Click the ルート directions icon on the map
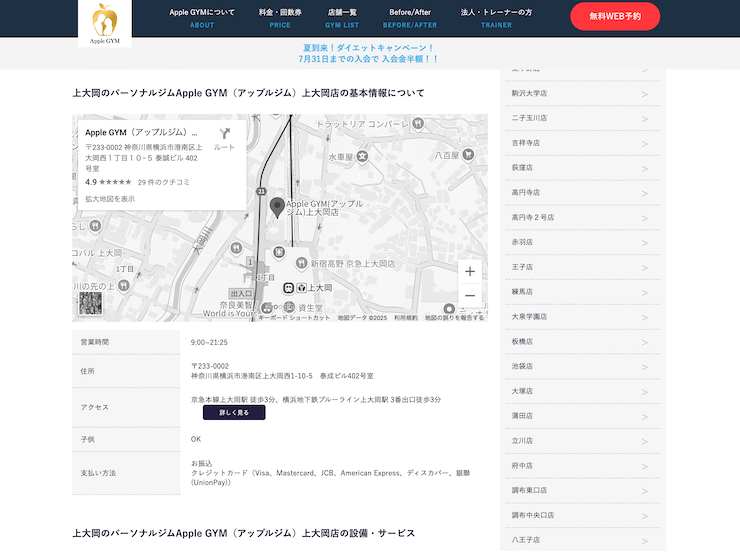Screen dimensions: 740x554 coord(224,139)
